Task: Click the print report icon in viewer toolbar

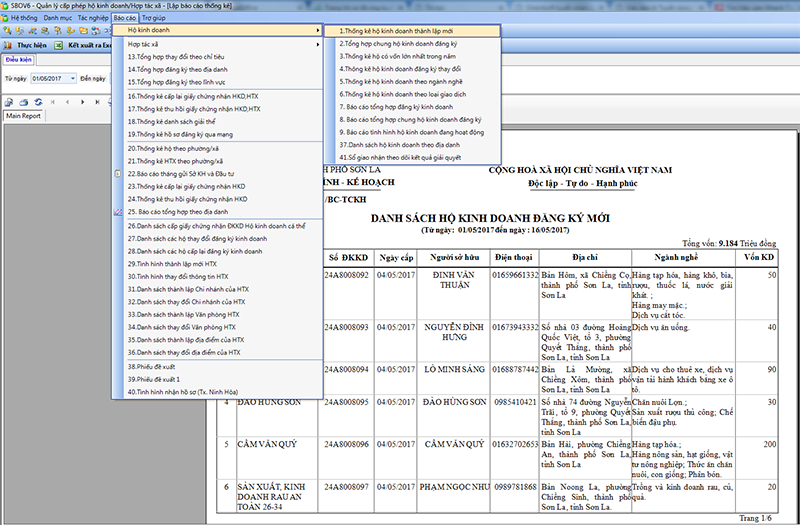Action: pos(23,102)
